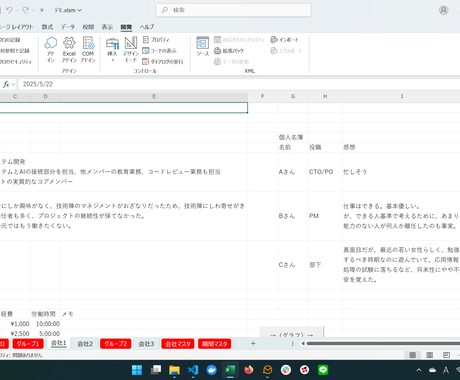Switch to Normal view in status bar
The height and width of the screenshot is (380, 460).
412,355
